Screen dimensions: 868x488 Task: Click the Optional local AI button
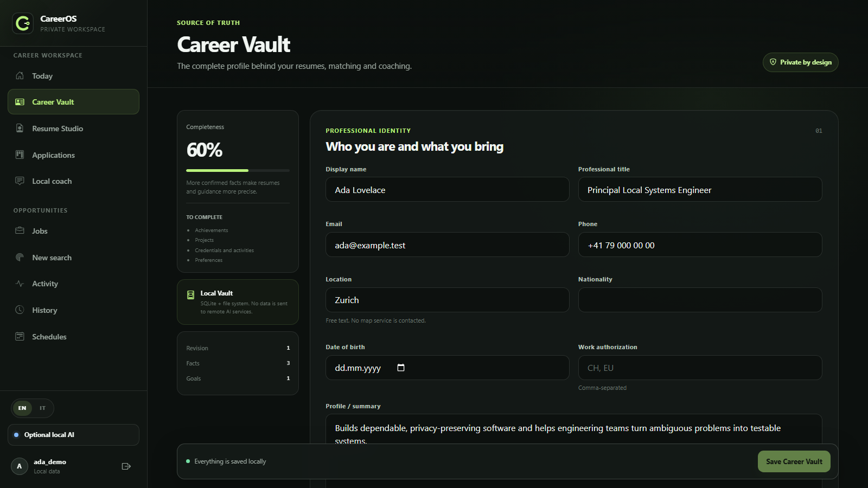(73, 435)
